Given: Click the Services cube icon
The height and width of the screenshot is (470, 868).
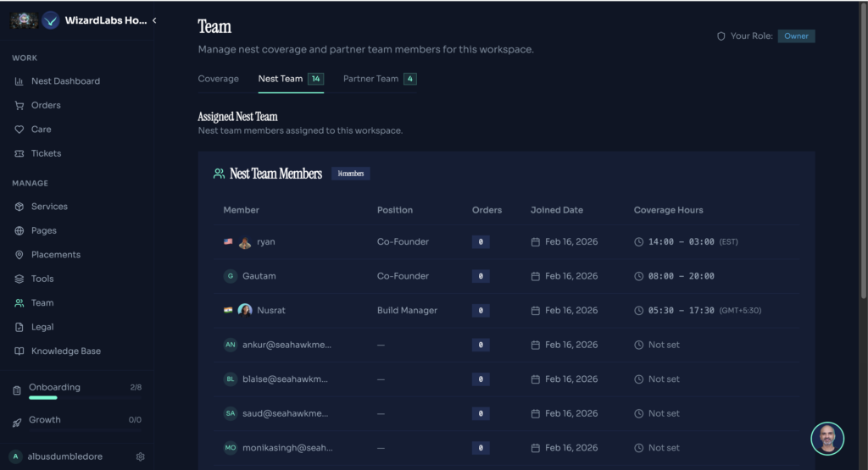Looking at the screenshot, I should coord(19,207).
